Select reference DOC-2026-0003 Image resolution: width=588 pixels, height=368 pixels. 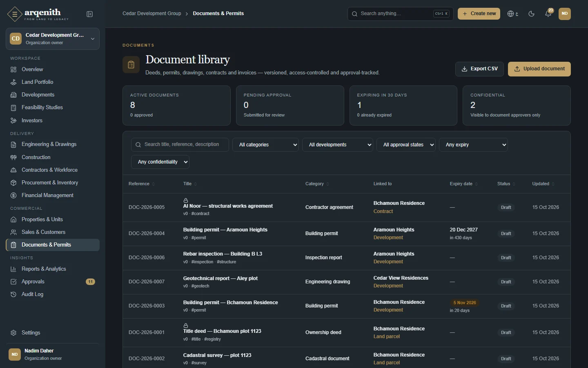click(x=147, y=306)
